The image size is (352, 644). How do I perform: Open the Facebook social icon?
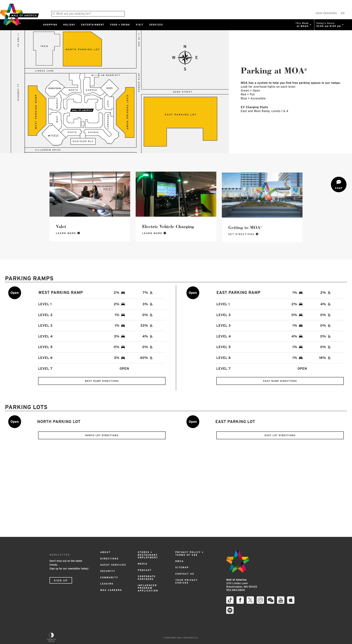240,600
